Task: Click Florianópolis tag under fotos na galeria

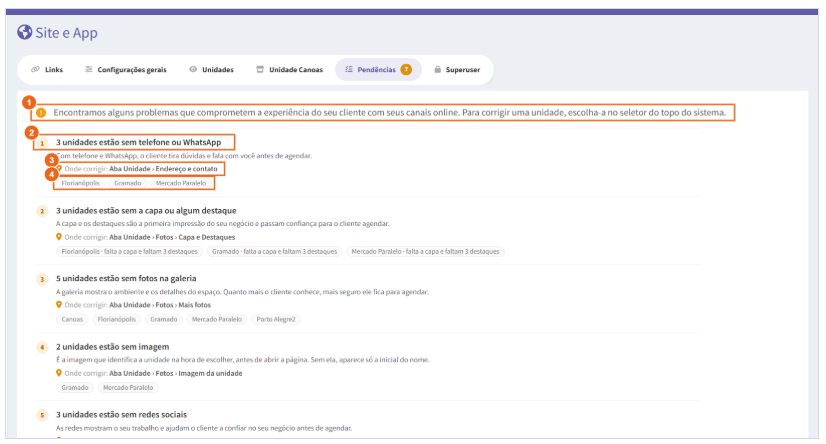Action: coord(116,319)
